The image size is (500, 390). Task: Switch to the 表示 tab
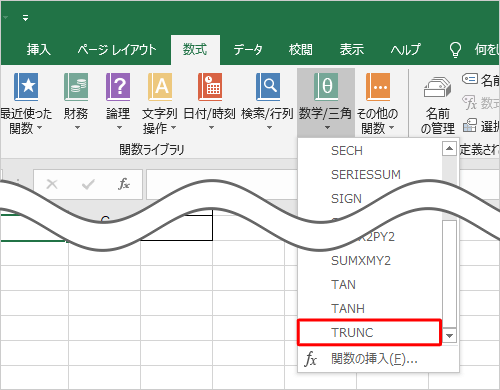click(x=352, y=50)
